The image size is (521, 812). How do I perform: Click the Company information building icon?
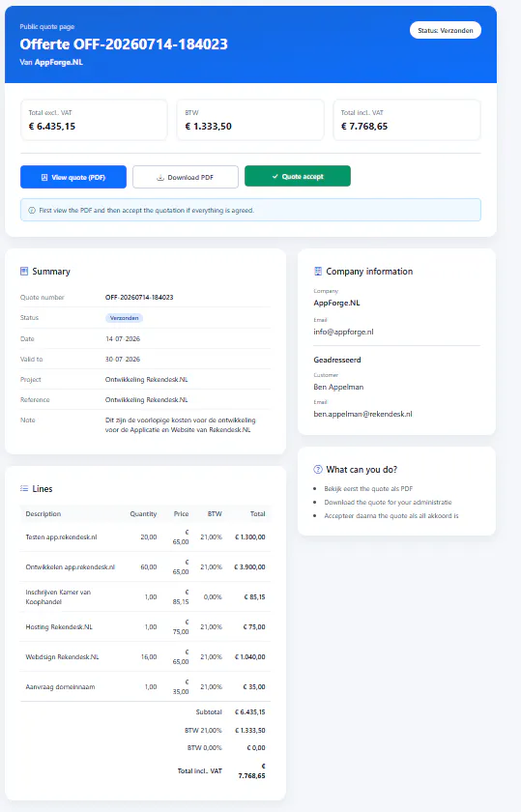[x=318, y=272]
